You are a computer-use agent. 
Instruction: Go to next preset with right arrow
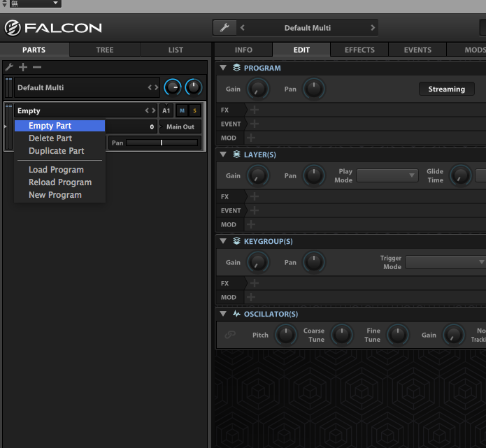tap(373, 28)
